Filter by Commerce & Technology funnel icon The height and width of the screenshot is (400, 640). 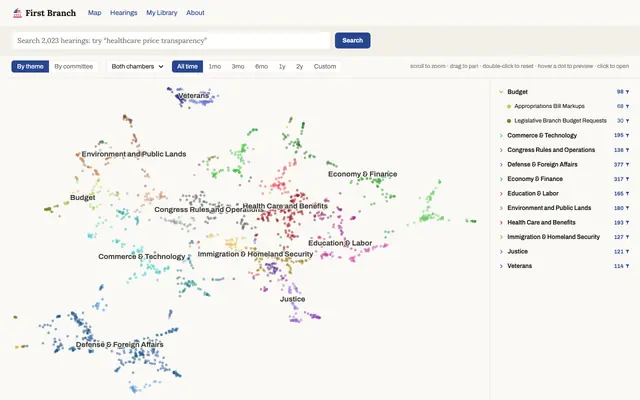tap(627, 135)
